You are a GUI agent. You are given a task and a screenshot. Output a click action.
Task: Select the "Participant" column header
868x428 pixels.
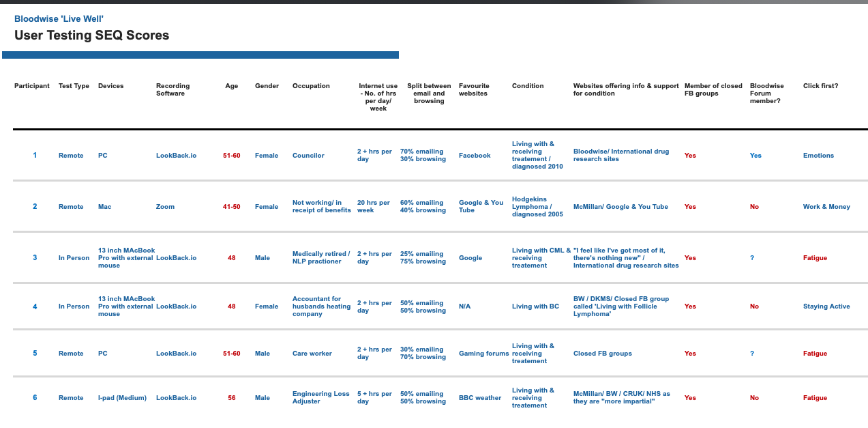[x=32, y=86]
